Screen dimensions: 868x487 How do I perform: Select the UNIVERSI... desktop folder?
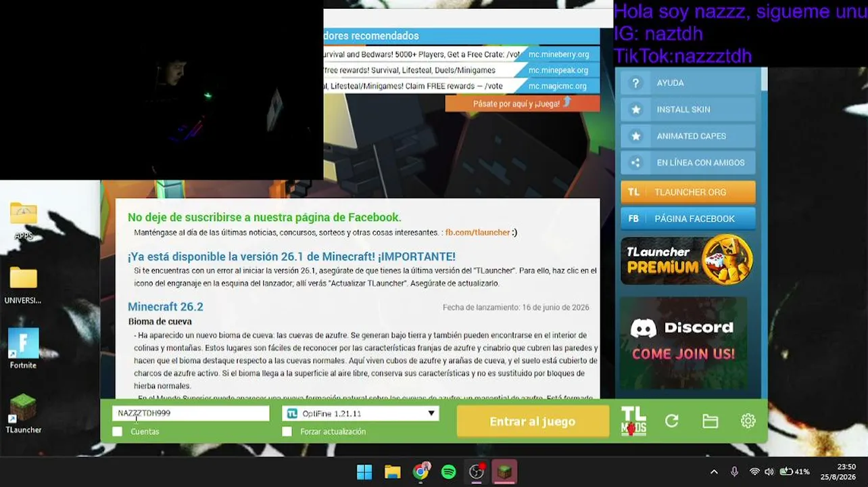coord(23,285)
